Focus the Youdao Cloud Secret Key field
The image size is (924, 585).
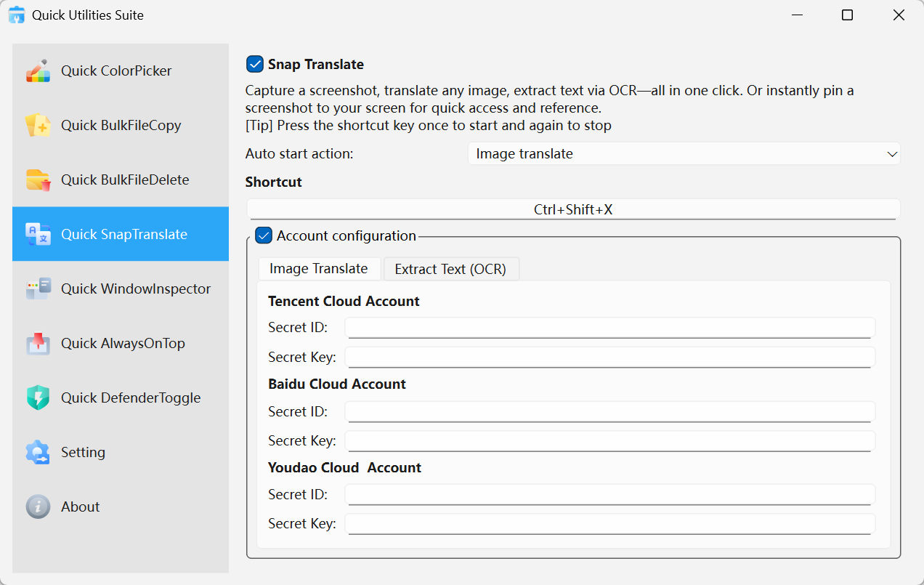click(609, 524)
